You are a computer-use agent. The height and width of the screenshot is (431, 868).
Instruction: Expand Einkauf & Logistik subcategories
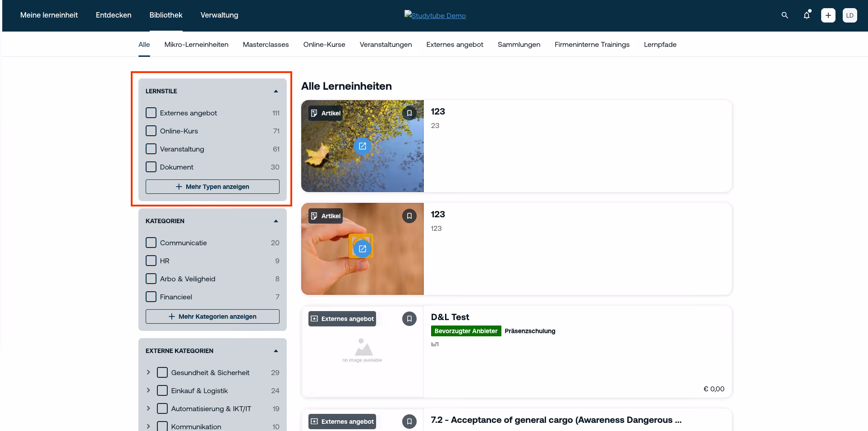[x=148, y=390]
